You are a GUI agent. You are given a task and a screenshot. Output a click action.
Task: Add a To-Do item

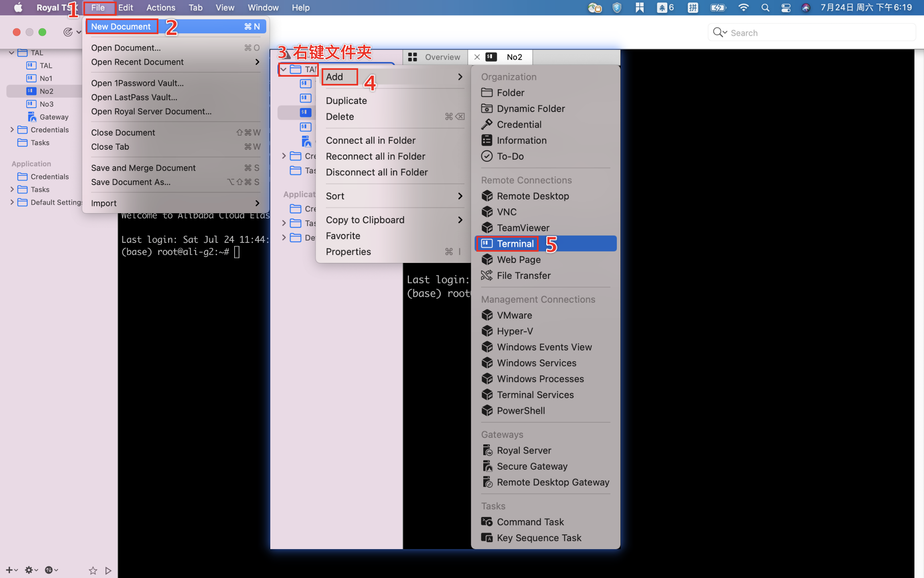[545, 156]
